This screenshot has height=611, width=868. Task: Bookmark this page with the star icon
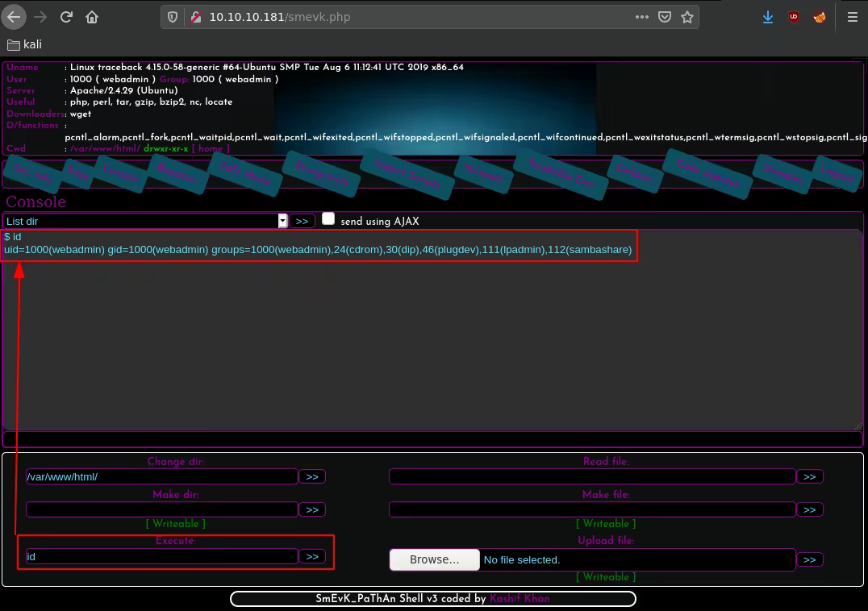tap(687, 17)
